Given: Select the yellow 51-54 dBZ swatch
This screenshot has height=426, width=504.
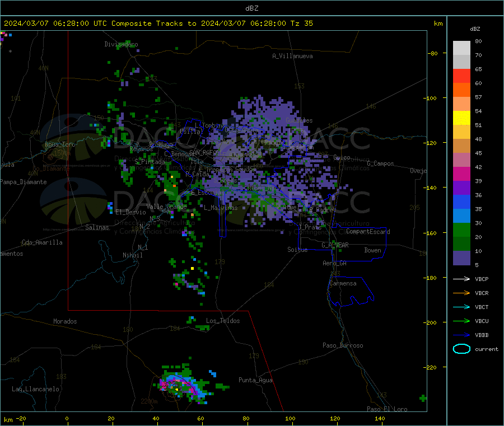Looking at the screenshot, I should tap(461, 118).
